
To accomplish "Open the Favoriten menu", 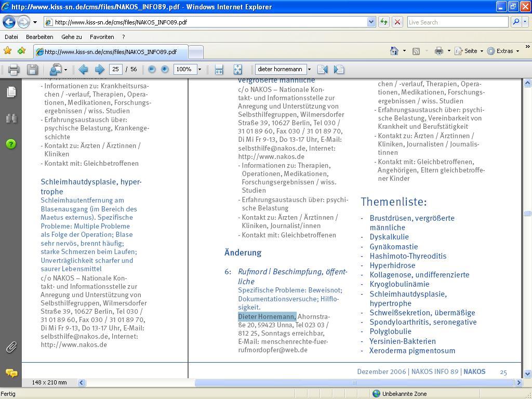I will pyautogui.click(x=102, y=37).
